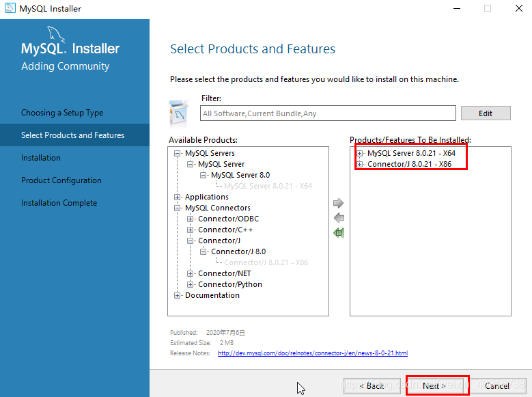The height and width of the screenshot is (397, 532).
Task: Open the Product Configuration step
Action: 61,180
